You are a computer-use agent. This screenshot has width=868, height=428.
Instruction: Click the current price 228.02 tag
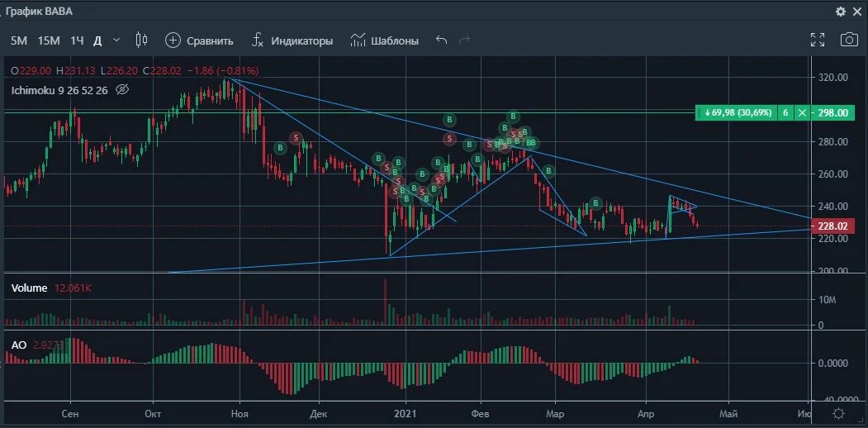click(x=832, y=226)
